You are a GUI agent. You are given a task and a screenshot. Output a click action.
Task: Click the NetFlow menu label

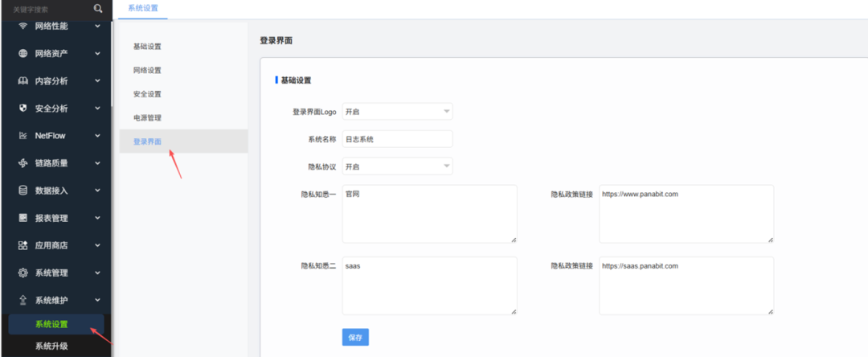pos(51,136)
